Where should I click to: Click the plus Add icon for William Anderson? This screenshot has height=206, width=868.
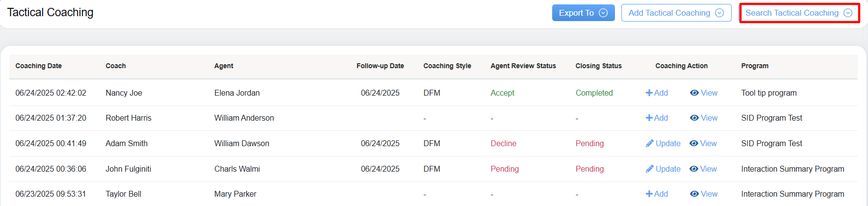(x=649, y=118)
